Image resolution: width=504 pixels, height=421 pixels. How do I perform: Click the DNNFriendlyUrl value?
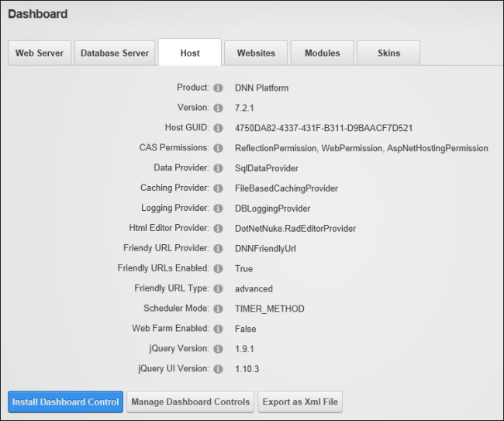click(x=265, y=249)
